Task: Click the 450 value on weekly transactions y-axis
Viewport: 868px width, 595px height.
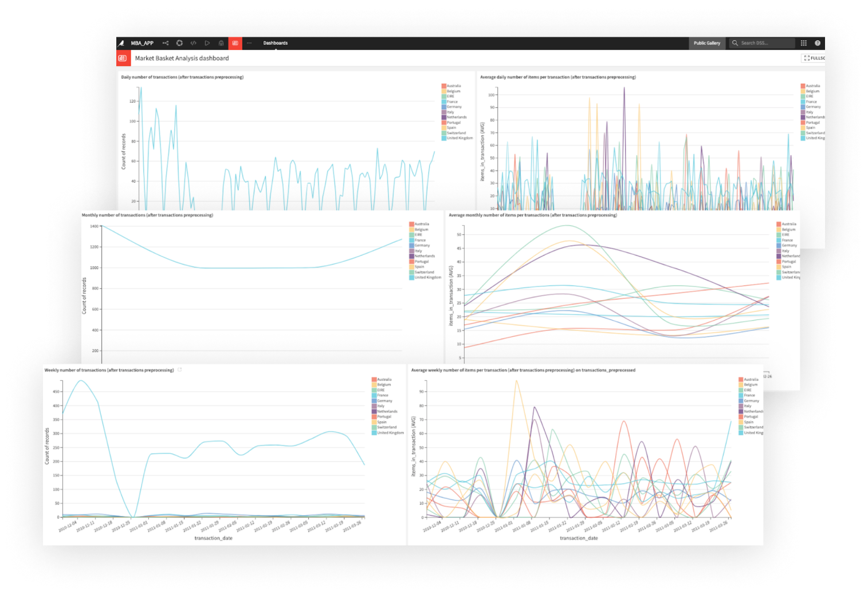Action: [56, 392]
